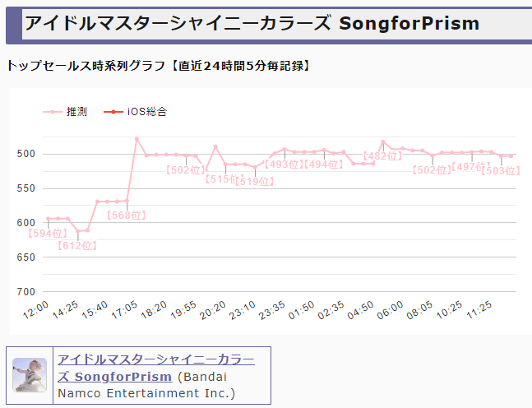
Task: Click the 515位 data label
Action: click(x=224, y=179)
